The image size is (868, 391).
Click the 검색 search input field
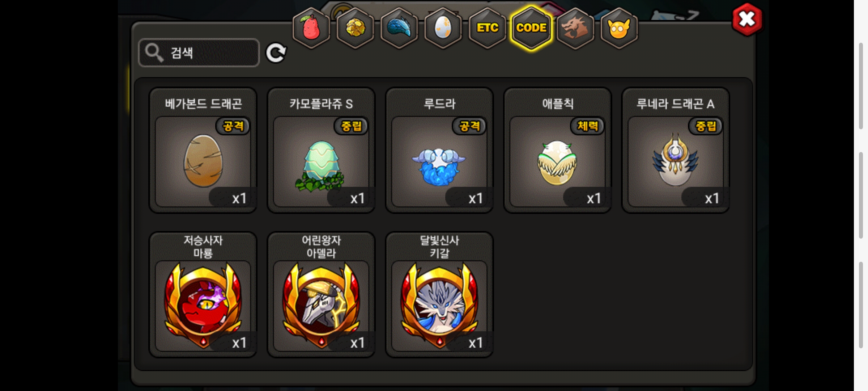[x=199, y=53]
